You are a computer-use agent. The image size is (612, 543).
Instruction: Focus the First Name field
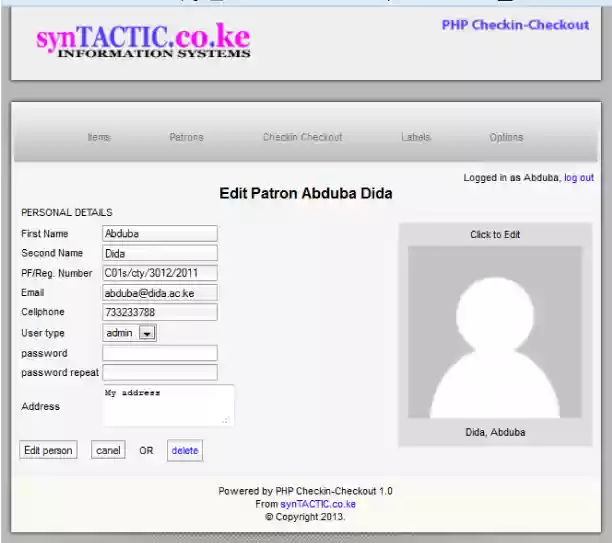[160, 233]
